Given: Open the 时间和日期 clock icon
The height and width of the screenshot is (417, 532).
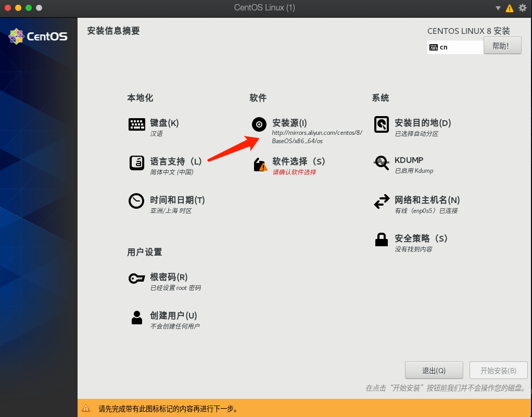Looking at the screenshot, I should 136,201.
